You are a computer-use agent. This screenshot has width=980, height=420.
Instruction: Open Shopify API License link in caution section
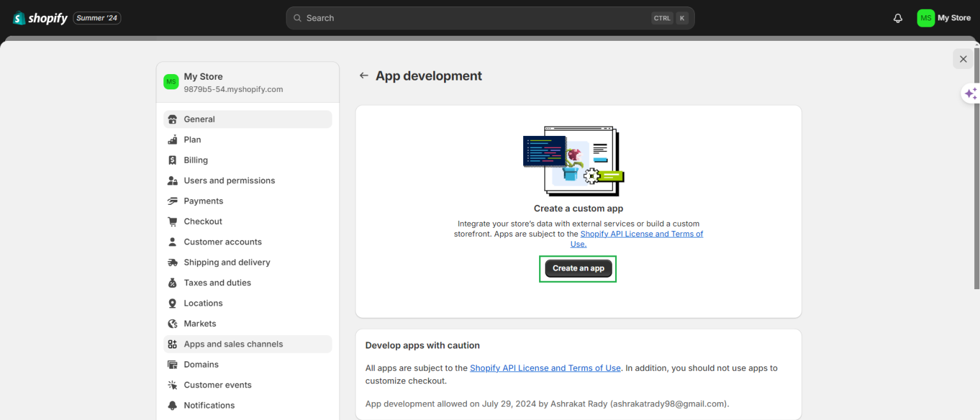[545, 368]
